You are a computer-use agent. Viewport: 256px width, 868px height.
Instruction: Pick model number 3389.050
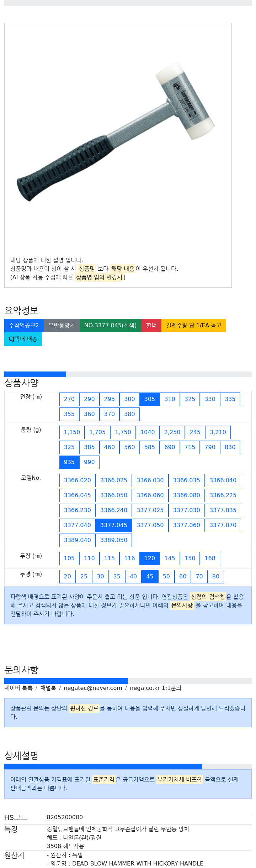[x=114, y=540]
